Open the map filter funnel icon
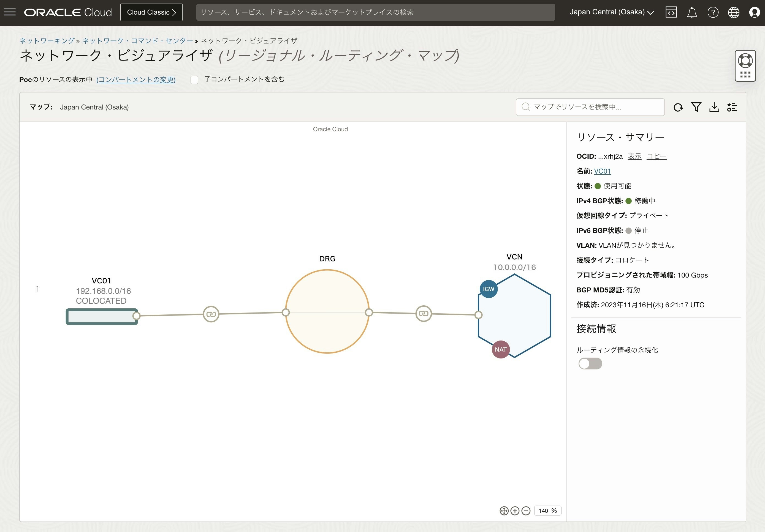The width and height of the screenshot is (765, 532). coord(696,107)
